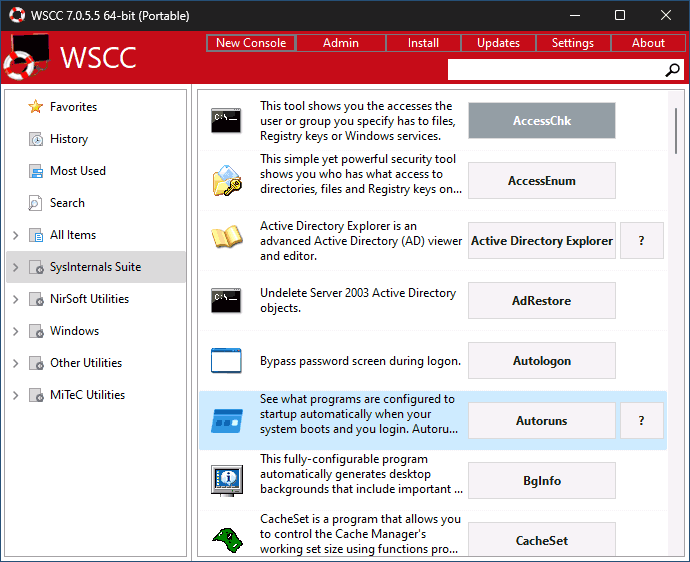The width and height of the screenshot is (690, 562).
Task: Open the Install menu
Action: 423,43
